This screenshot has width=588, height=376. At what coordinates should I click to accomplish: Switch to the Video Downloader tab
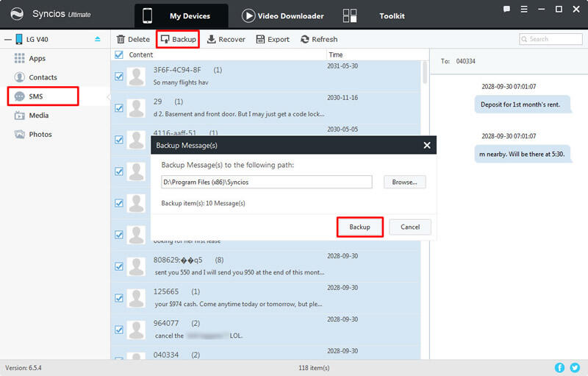[282, 15]
